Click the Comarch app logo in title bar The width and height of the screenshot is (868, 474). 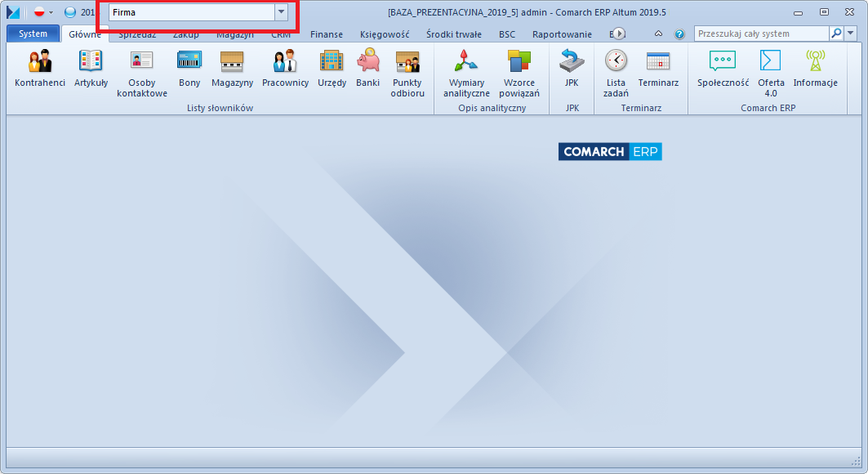pos(13,12)
